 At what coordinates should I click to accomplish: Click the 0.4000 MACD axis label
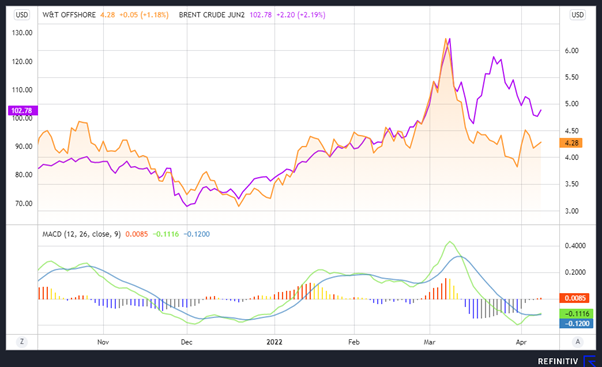(x=575, y=246)
